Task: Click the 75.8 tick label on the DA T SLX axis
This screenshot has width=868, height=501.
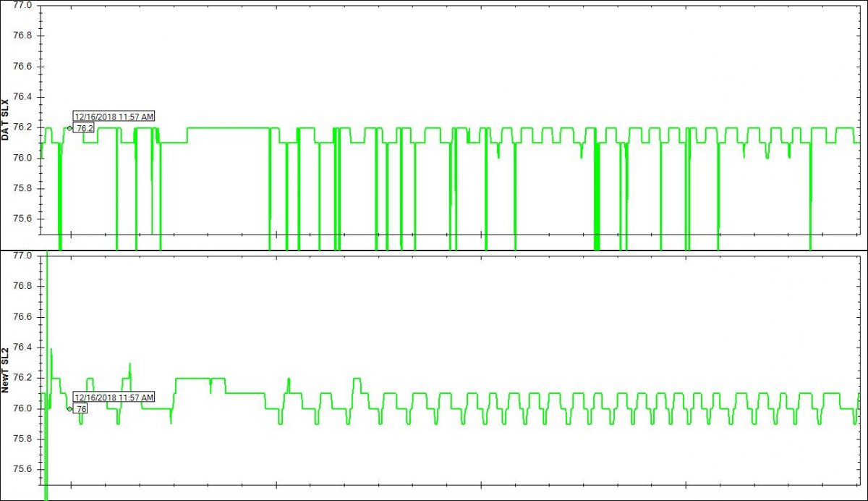Action: coord(24,189)
